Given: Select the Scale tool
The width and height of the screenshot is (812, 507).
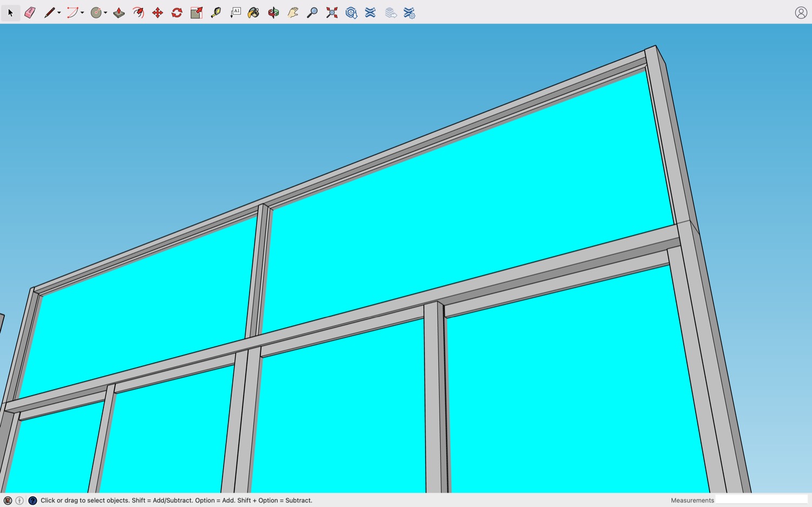Looking at the screenshot, I should coord(197,12).
